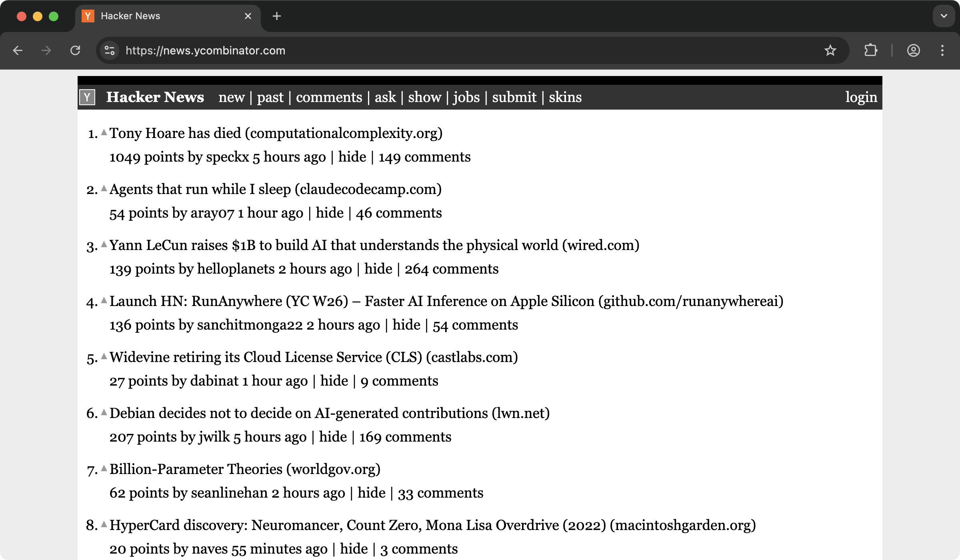Image resolution: width=960 pixels, height=560 pixels.
Task: Bookmark this page with the star icon
Action: pyautogui.click(x=830, y=50)
